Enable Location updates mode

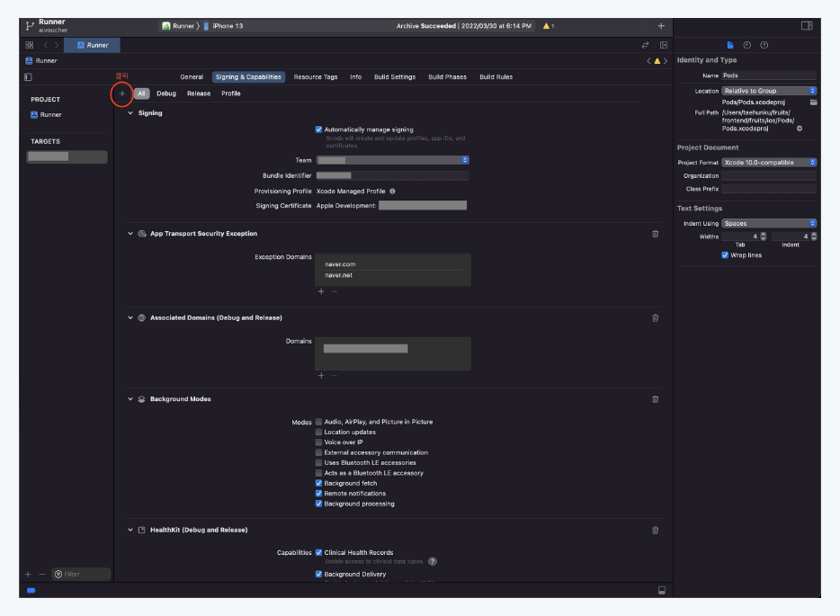click(318, 433)
